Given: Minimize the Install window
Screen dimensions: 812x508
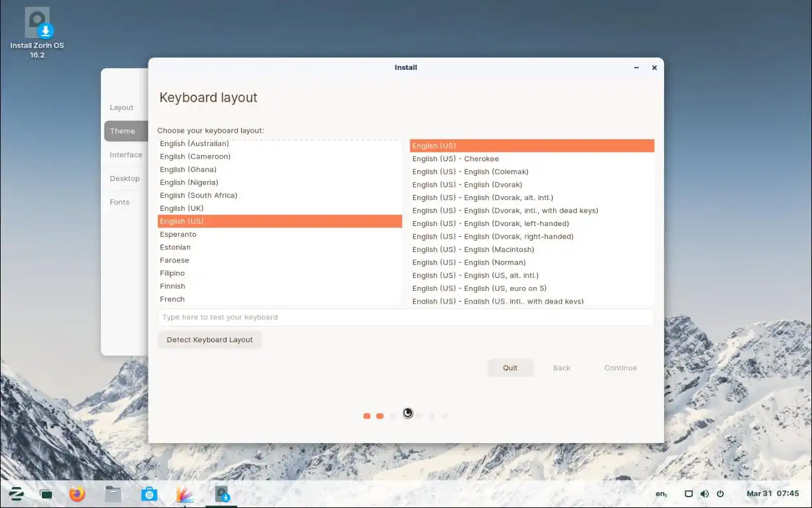Looking at the screenshot, I should [636, 67].
